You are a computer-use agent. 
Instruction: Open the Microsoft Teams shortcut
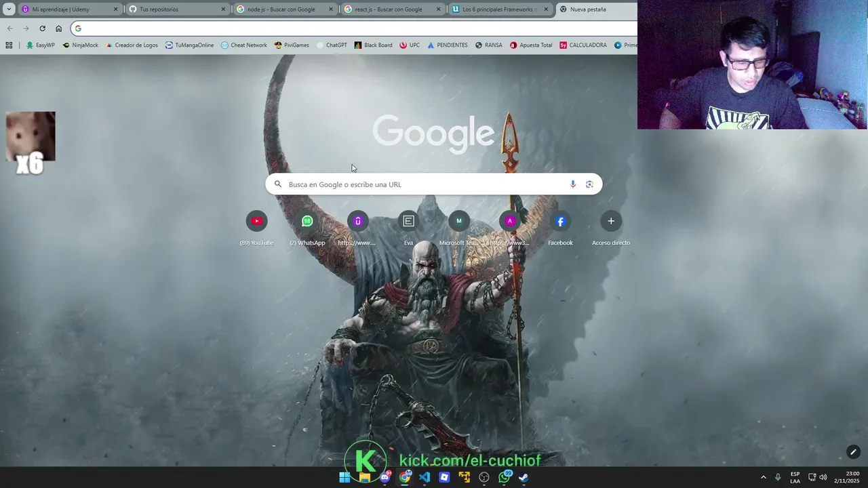coord(459,228)
